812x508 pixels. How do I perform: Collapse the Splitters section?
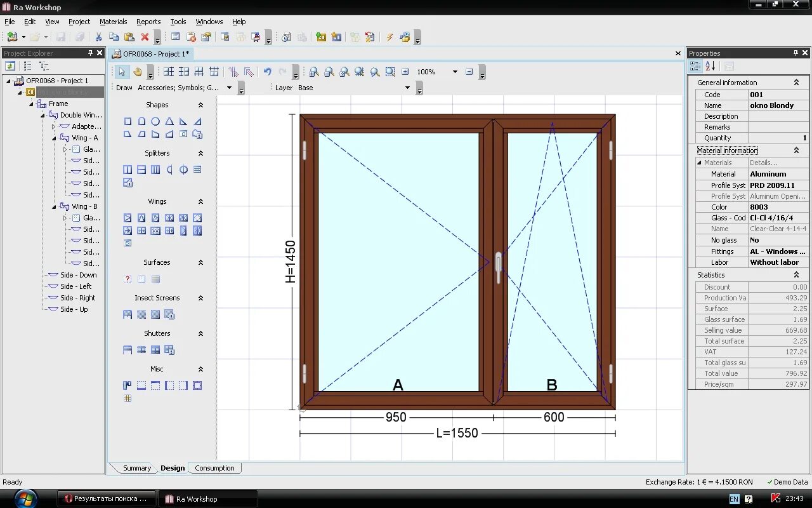pos(200,153)
